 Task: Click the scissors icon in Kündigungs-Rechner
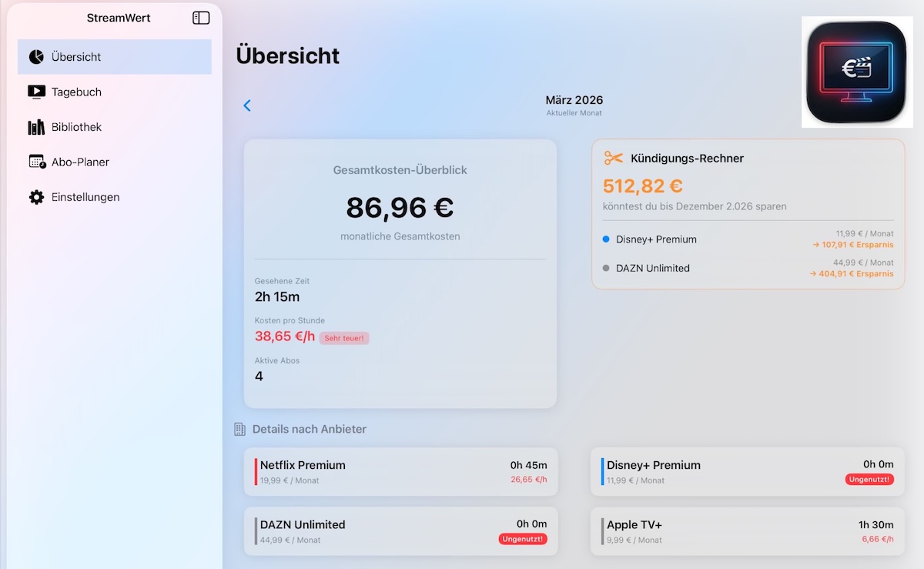point(613,158)
